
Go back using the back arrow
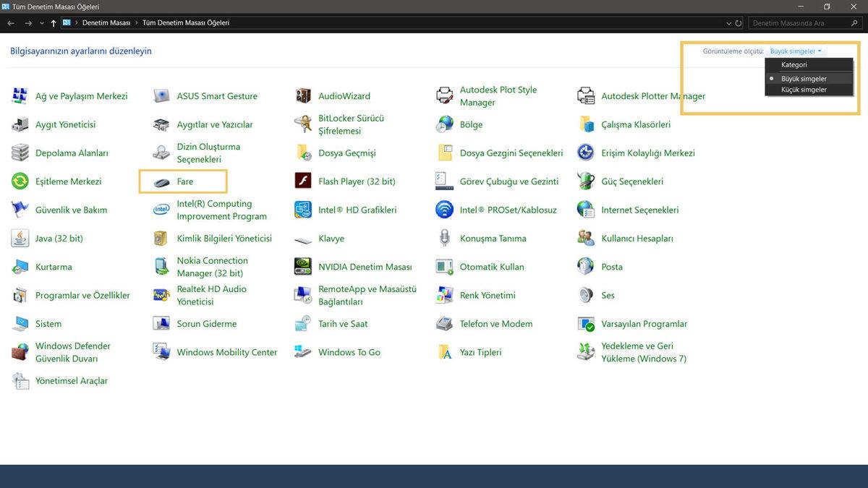pos(11,23)
